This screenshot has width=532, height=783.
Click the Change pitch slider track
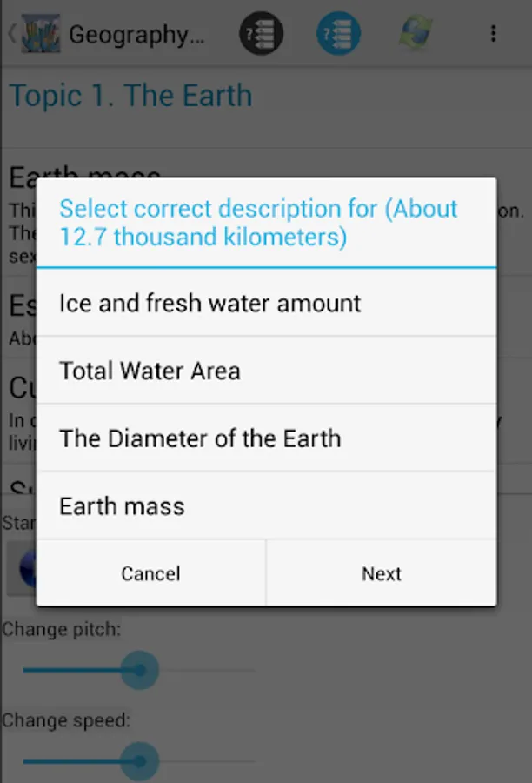[140, 670]
